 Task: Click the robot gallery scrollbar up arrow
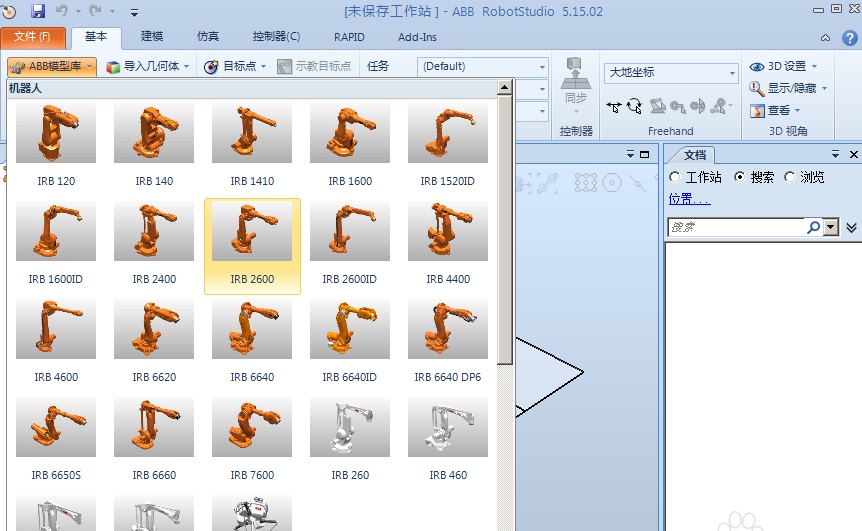(x=505, y=87)
